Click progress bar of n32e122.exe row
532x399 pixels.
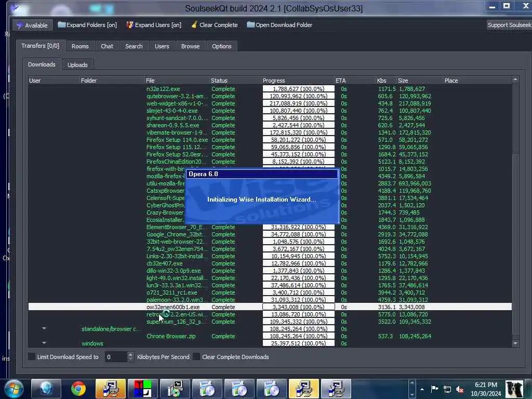point(298,88)
